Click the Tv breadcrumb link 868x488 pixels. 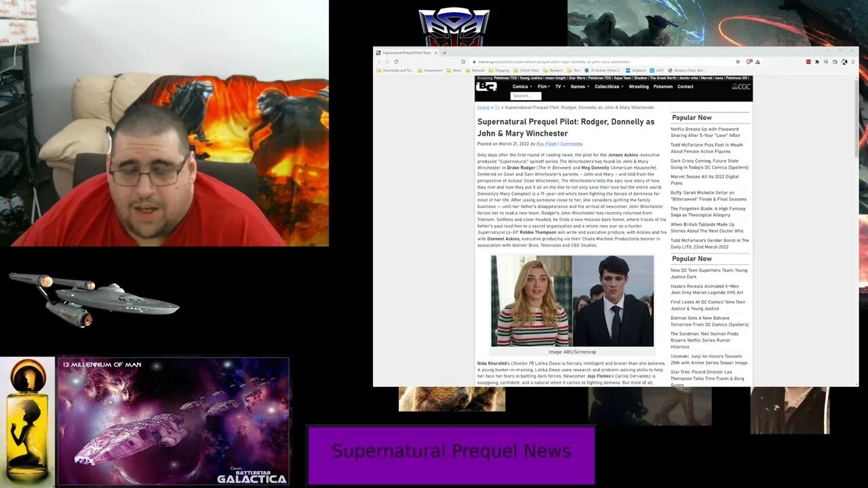(x=497, y=107)
